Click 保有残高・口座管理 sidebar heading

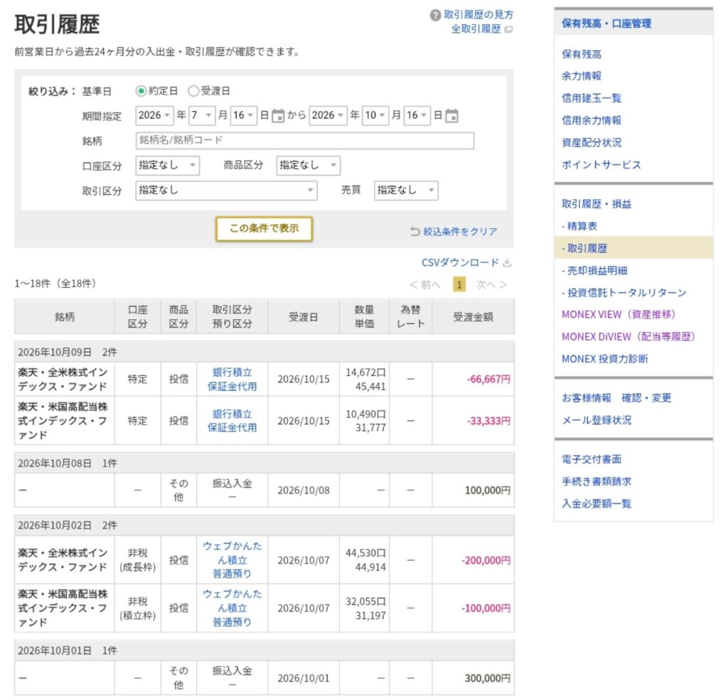[x=606, y=23]
